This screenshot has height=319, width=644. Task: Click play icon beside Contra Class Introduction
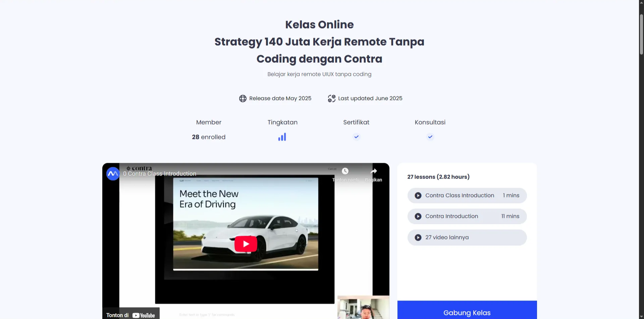418,195
